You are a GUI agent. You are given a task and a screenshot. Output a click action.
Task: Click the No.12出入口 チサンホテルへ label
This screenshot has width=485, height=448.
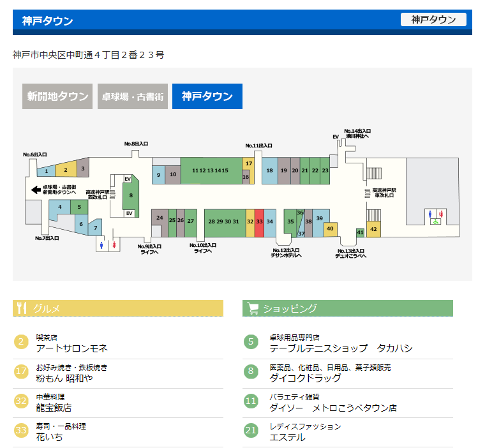pos(286,253)
